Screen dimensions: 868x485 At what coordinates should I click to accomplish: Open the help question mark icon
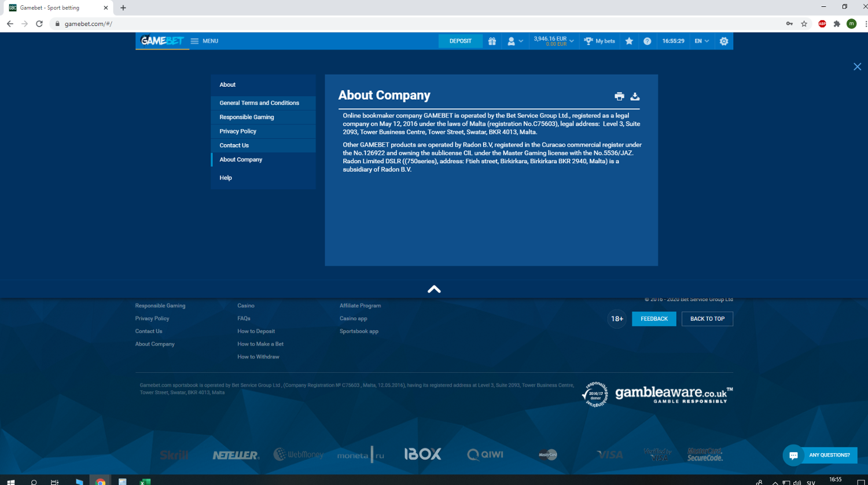coord(647,41)
